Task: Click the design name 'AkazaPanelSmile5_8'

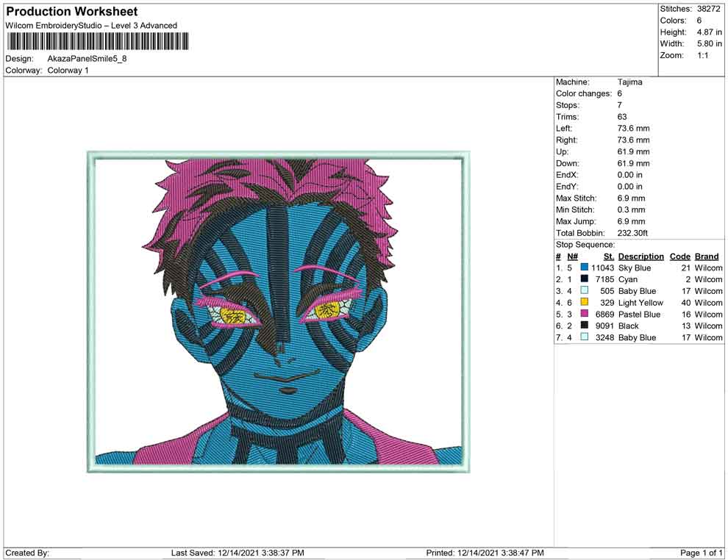Action: [x=87, y=59]
